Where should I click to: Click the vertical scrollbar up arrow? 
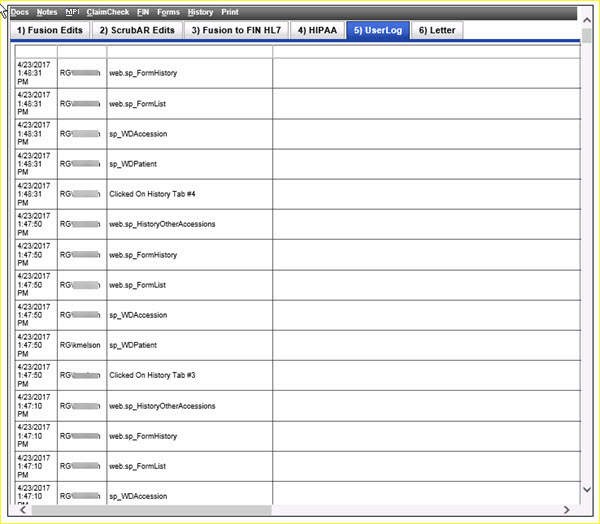point(587,52)
